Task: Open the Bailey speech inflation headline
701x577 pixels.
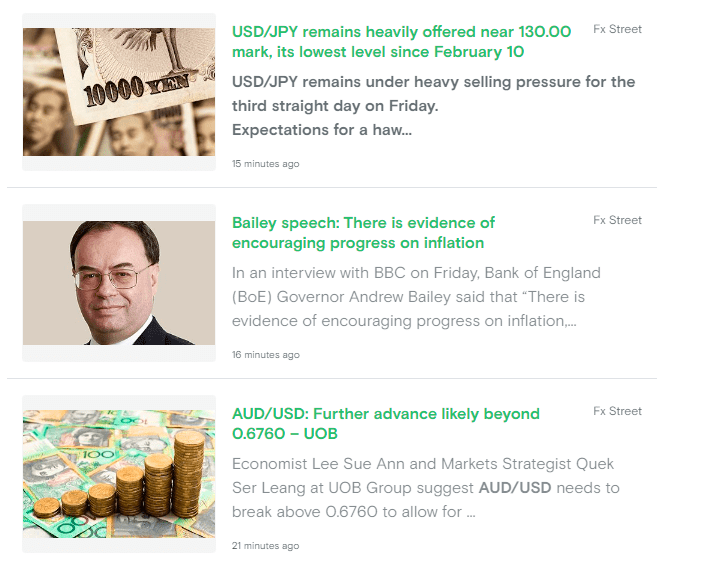Action: [x=363, y=232]
